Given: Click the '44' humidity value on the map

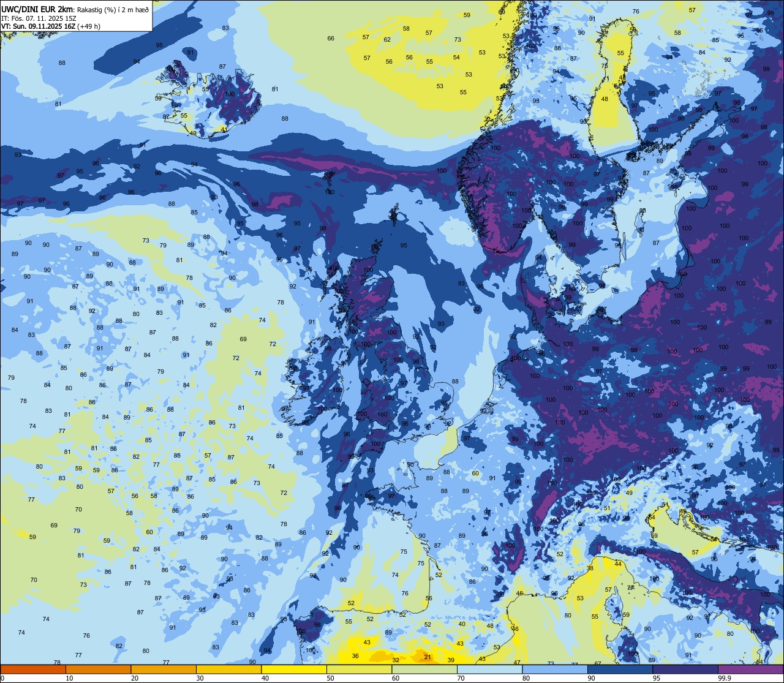Looking at the screenshot, I should [x=618, y=564].
